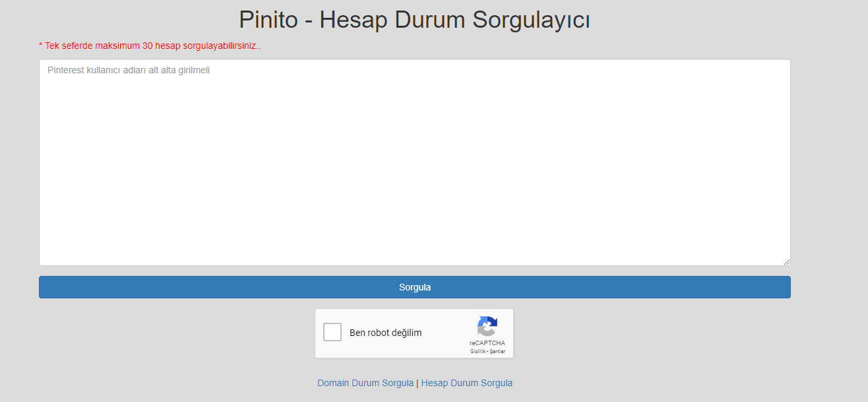The image size is (868, 402).
Task: Check the 'Ben robot değilim' checkbox
Action: point(332,333)
